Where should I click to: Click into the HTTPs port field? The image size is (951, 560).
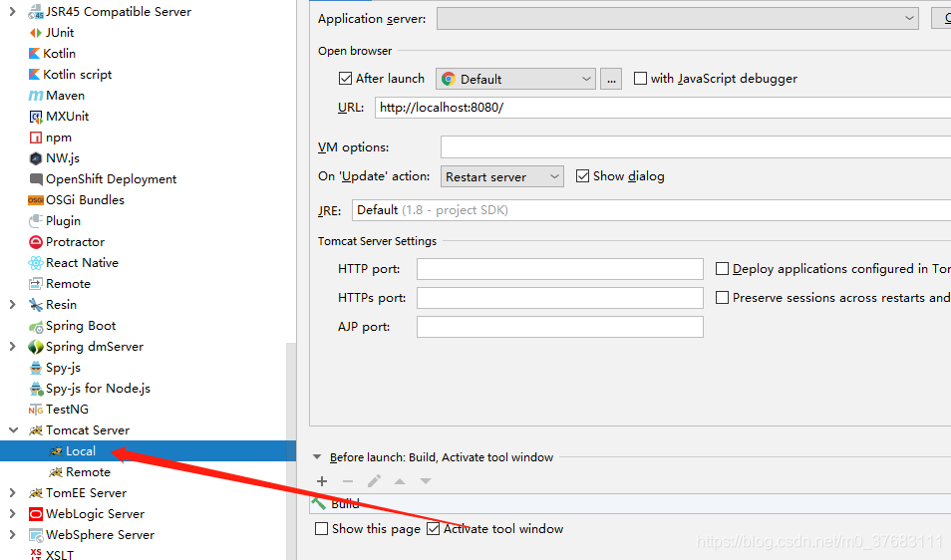point(560,298)
